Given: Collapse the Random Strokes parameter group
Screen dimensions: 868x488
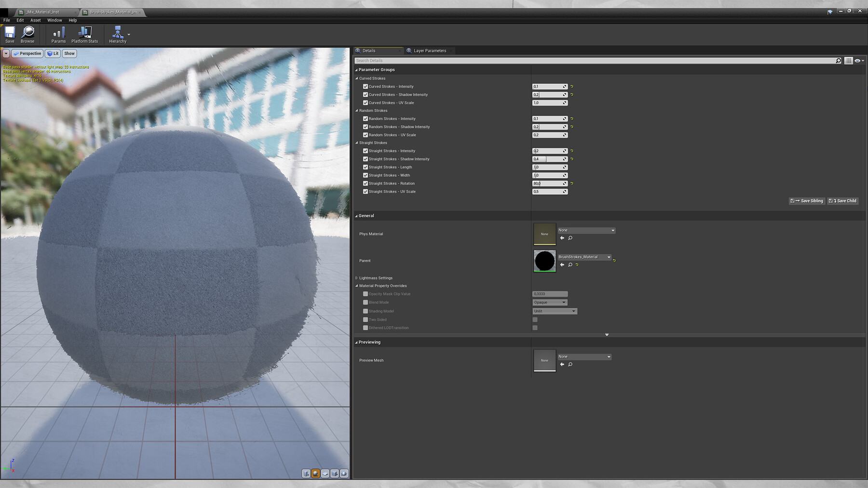Looking at the screenshot, I should click(357, 110).
